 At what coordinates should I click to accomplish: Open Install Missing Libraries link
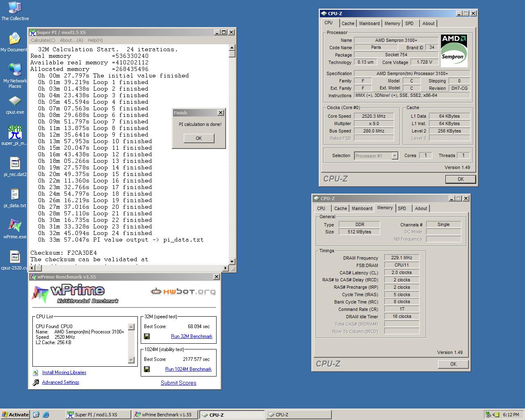[x=64, y=372]
